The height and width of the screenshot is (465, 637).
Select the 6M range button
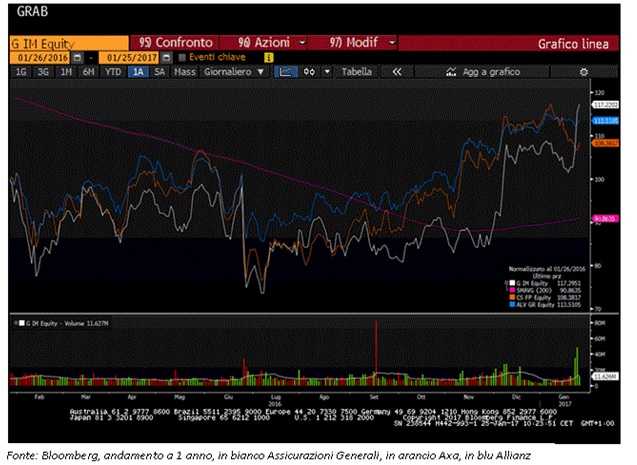89,72
